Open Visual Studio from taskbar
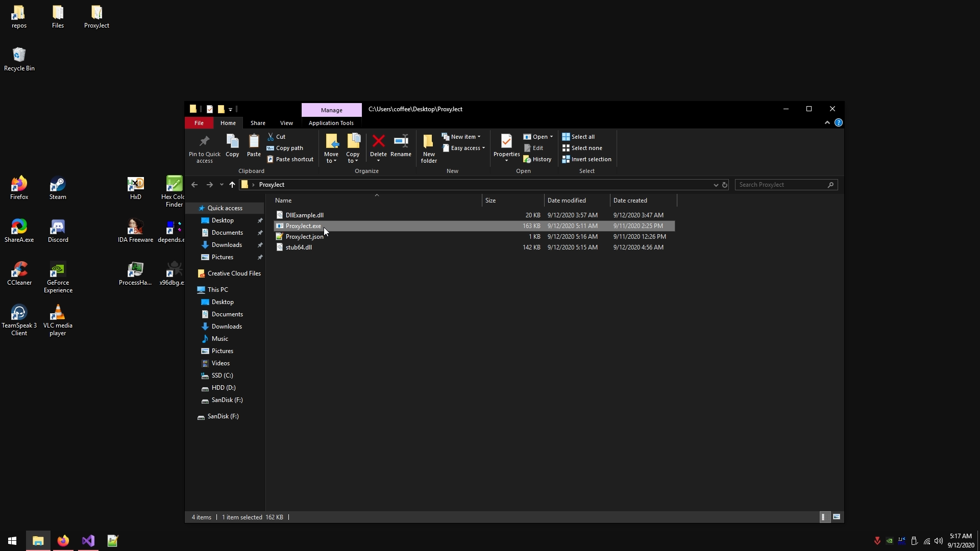This screenshot has width=980, height=551. click(x=88, y=541)
